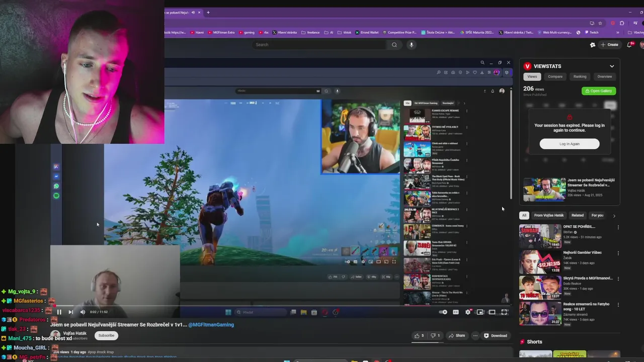Open the Shorts section heading
The image size is (644, 362).
coord(534,342)
